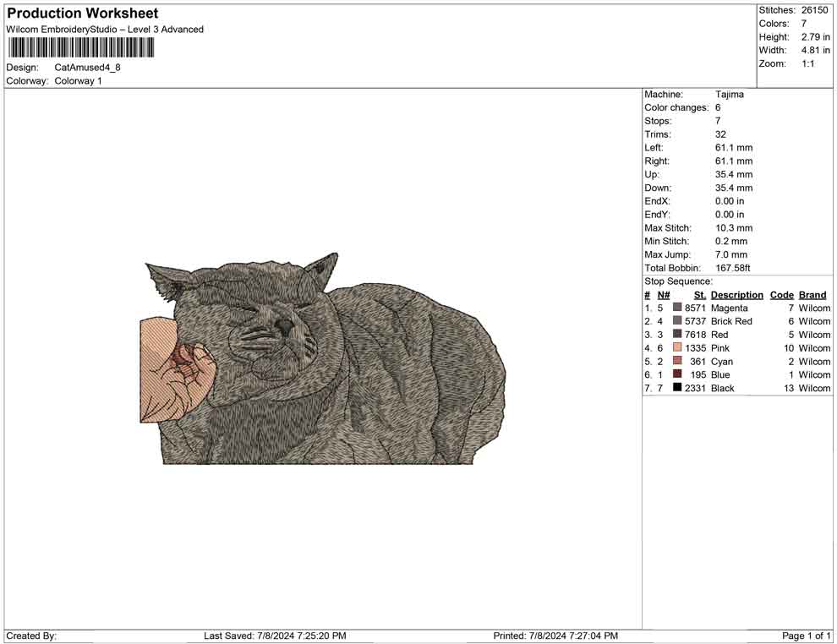Select the Blue thread swatch

(x=676, y=374)
